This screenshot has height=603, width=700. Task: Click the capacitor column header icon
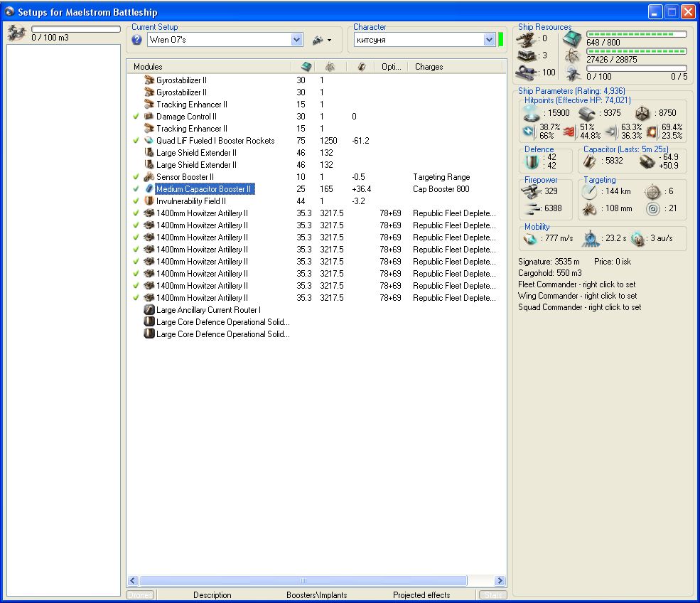pyautogui.click(x=361, y=67)
